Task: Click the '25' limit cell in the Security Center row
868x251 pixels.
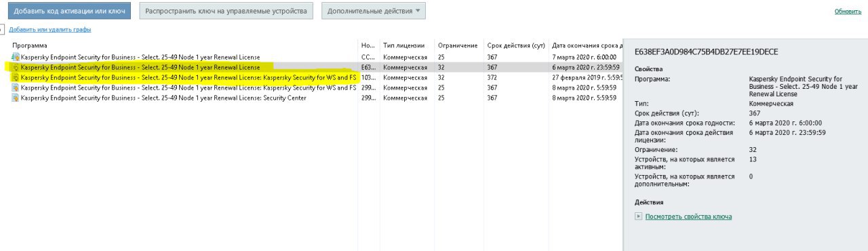Action: click(441, 98)
